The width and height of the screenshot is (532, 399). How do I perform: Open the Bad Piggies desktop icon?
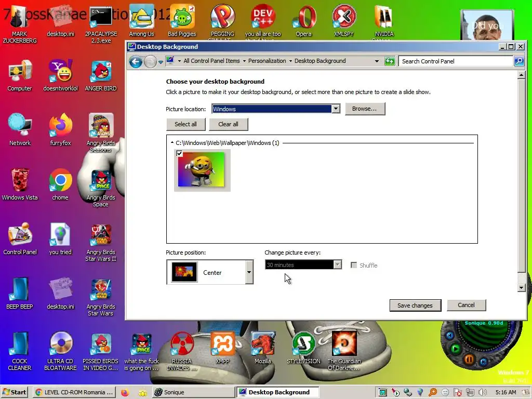pos(182,20)
